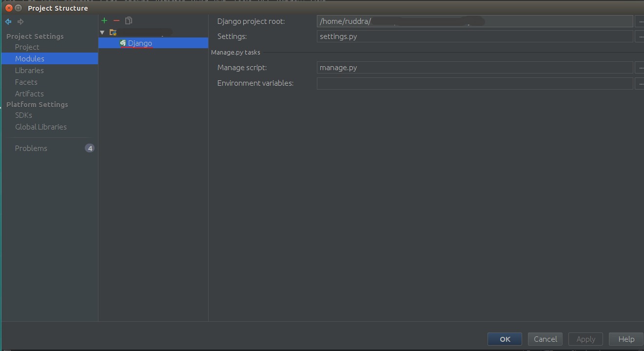Click the "Environment variables:" label

255,83
